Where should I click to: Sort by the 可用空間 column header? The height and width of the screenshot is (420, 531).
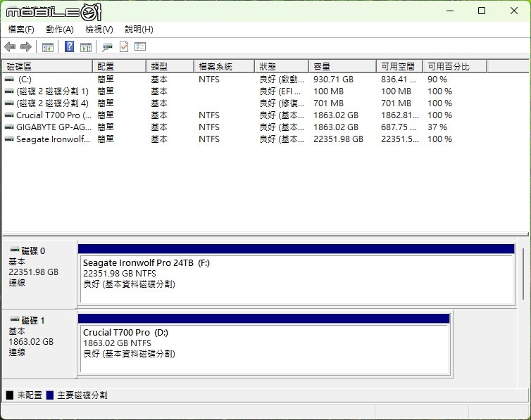point(400,67)
